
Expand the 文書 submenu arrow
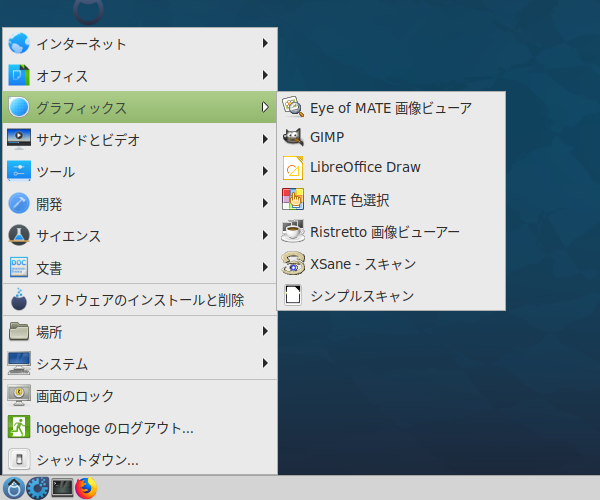[265, 267]
